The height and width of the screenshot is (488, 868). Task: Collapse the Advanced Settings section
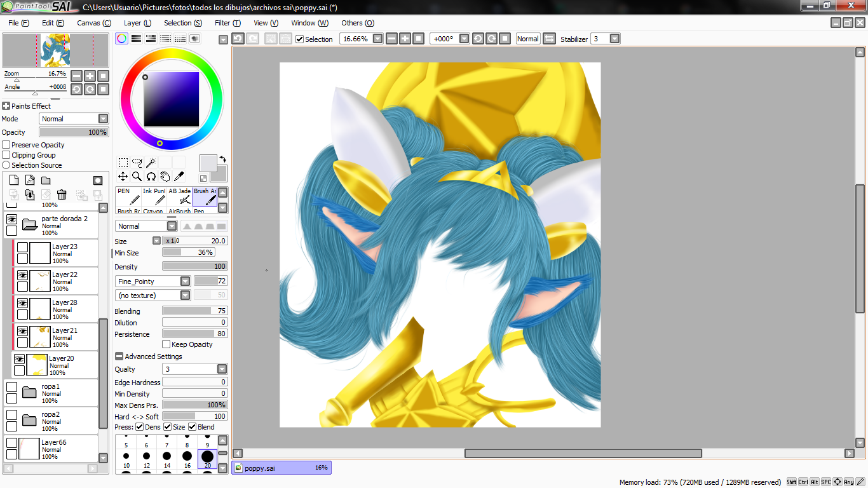(119, 356)
